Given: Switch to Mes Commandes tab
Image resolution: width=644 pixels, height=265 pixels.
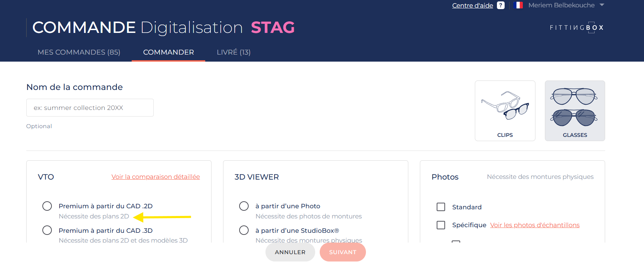Looking at the screenshot, I should 79,52.
